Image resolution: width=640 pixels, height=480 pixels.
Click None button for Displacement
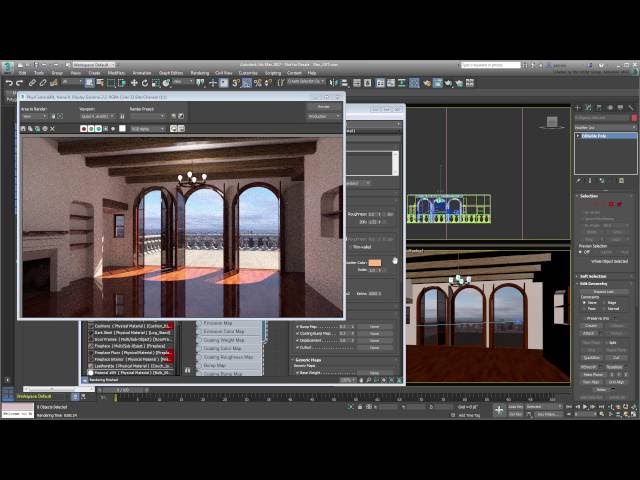click(x=374, y=340)
